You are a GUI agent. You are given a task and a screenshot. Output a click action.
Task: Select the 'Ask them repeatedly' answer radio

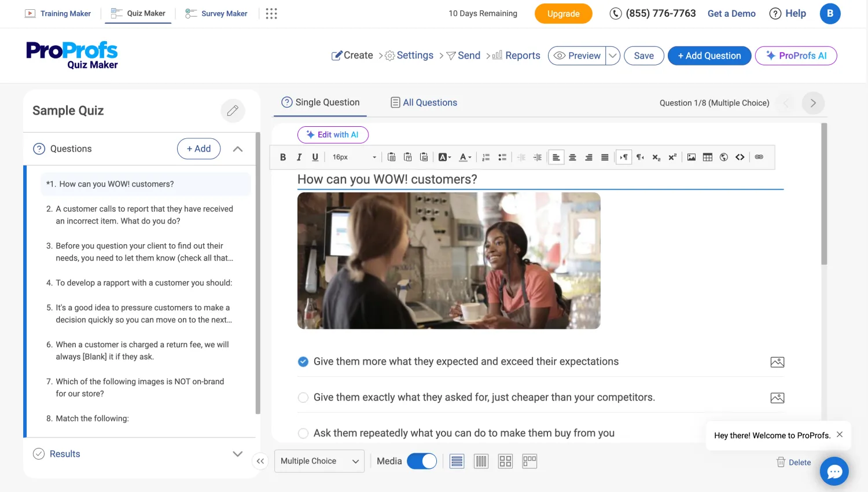pyautogui.click(x=303, y=434)
